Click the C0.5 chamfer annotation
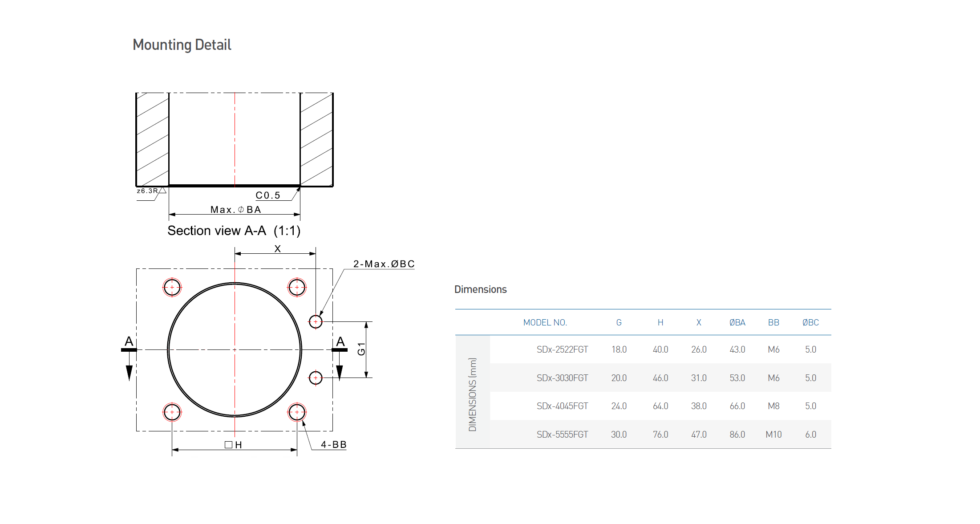The height and width of the screenshot is (524, 980). click(268, 195)
